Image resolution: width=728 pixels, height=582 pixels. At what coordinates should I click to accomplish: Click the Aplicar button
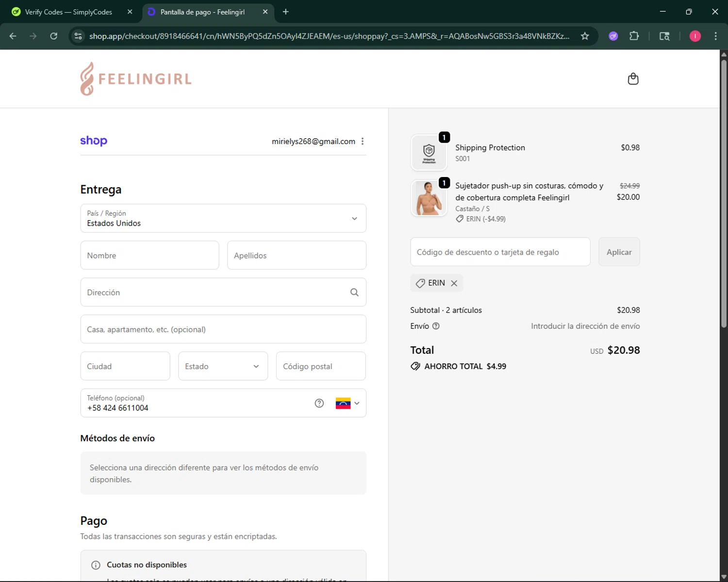(x=619, y=252)
